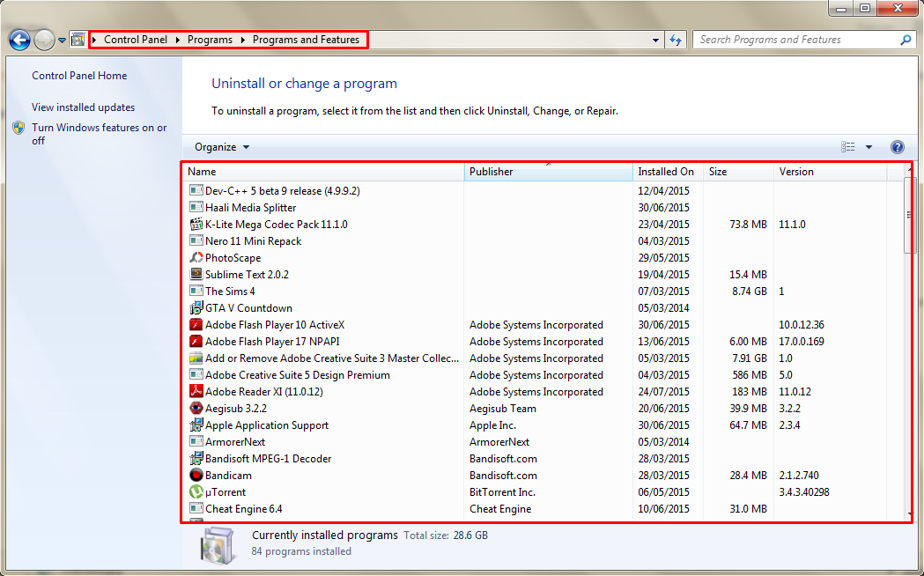Select The Sims 4 icon
This screenshot has height=576, width=924.
(x=196, y=291)
